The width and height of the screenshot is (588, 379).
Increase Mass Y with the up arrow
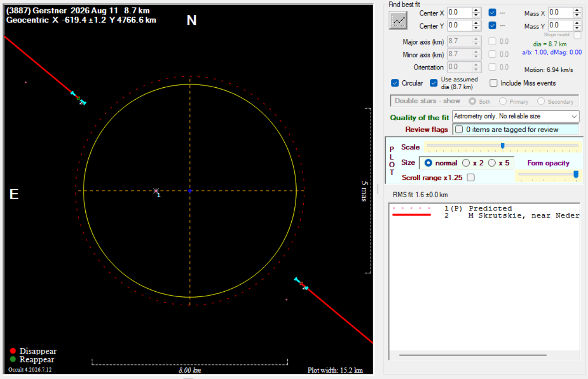[x=577, y=23]
